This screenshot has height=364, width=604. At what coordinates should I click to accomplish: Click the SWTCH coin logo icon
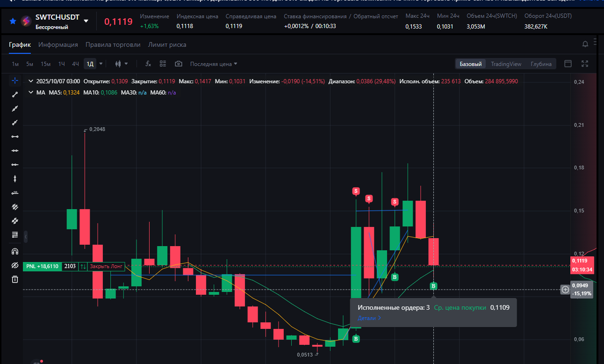(26, 21)
